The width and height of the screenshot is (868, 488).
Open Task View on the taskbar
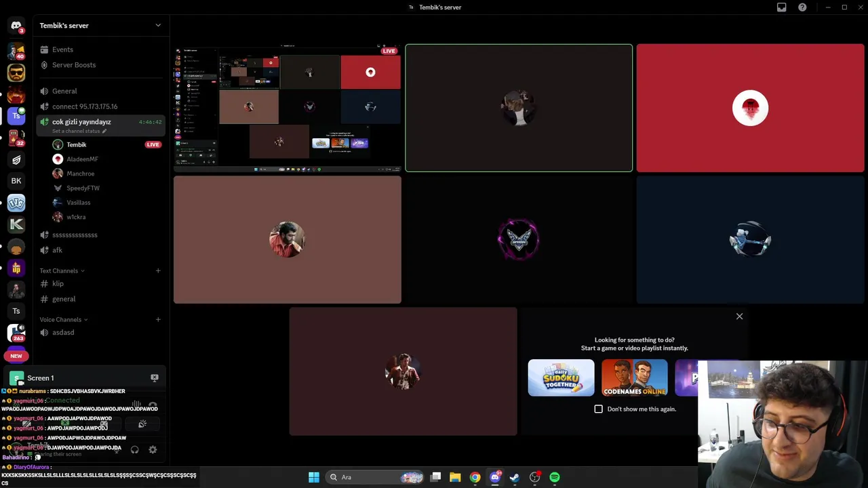[x=435, y=477]
